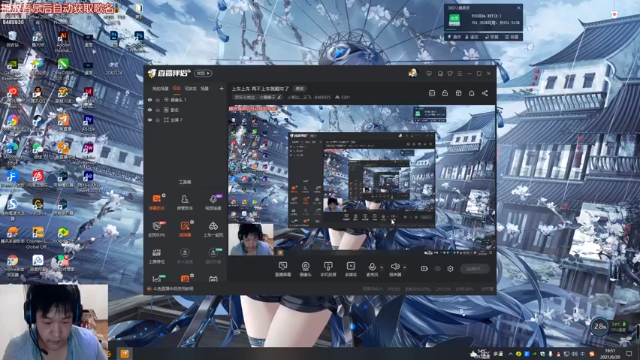The image size is (640, 360).
Task: Open the 视频连麦 tool icon
Action: point(213,202)
